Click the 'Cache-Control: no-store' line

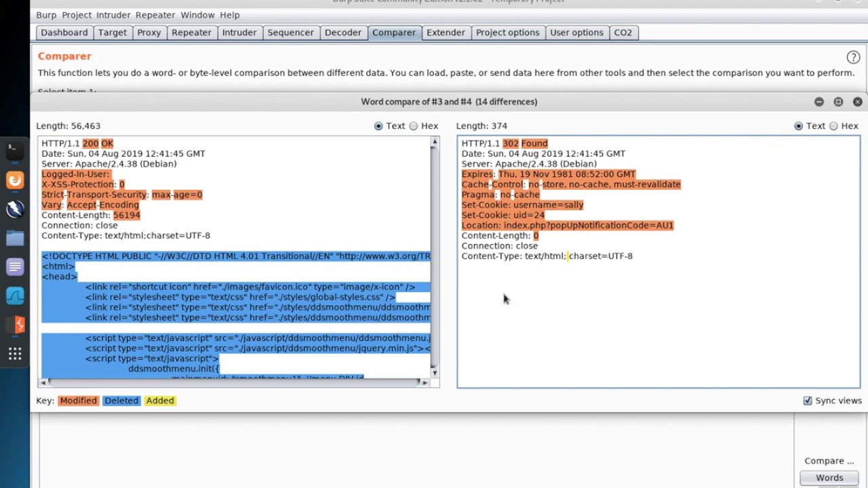[x=571, y=184]
